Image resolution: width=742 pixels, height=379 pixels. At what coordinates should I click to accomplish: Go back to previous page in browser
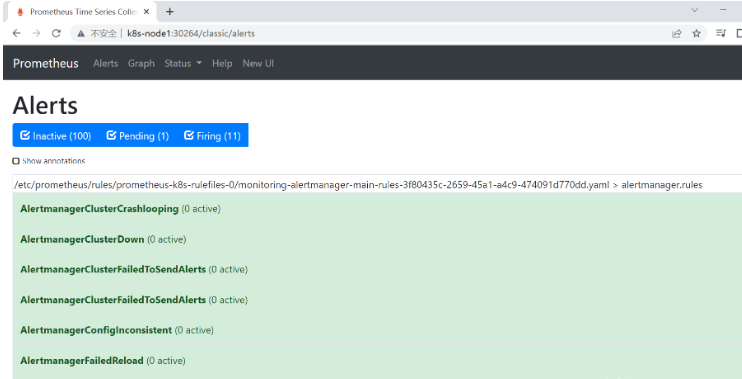click(x=17, y=33)
